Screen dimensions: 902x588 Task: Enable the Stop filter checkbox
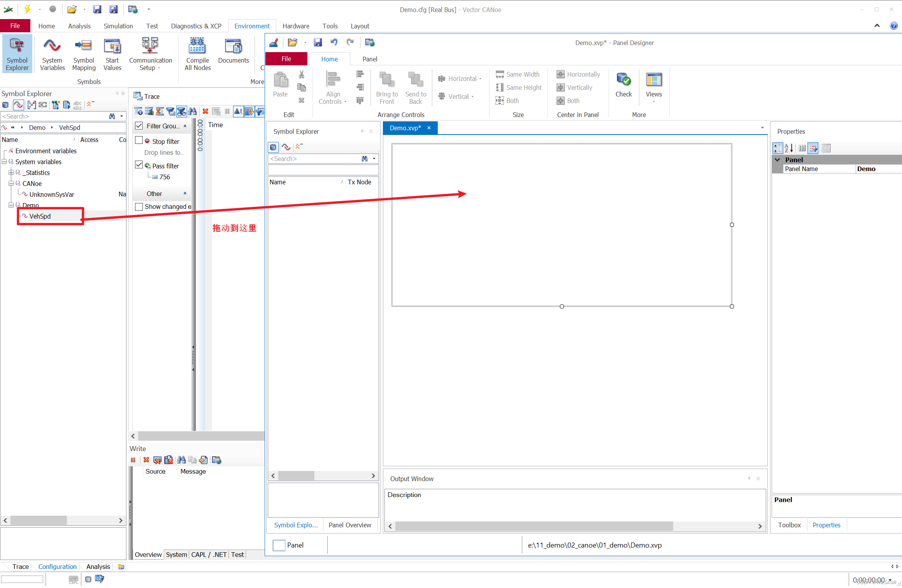coord(139,140)
